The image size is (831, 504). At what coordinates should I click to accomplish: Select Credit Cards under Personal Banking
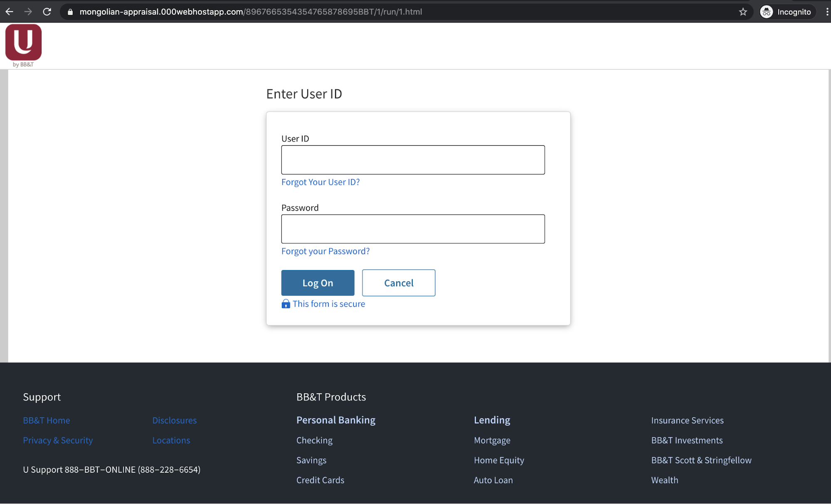(x=320, y=480)
